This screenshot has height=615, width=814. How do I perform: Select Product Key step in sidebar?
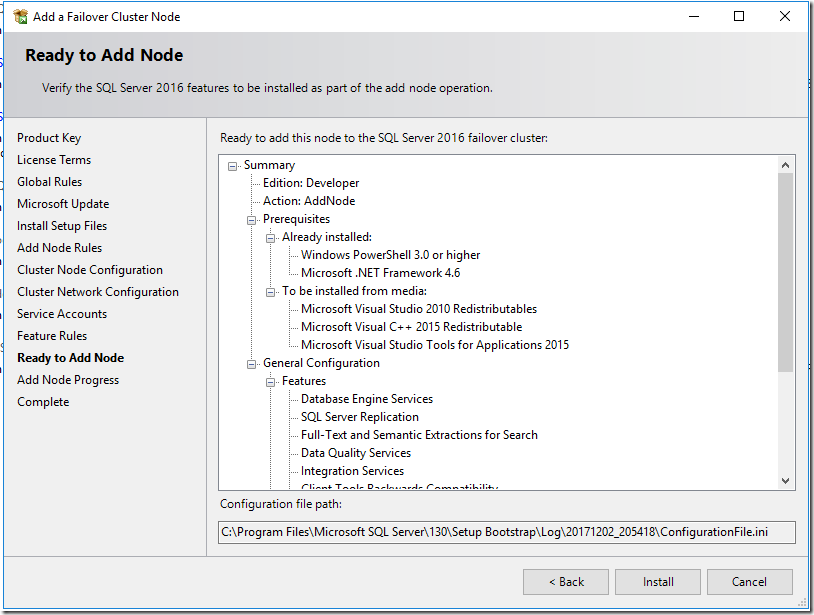49,138
